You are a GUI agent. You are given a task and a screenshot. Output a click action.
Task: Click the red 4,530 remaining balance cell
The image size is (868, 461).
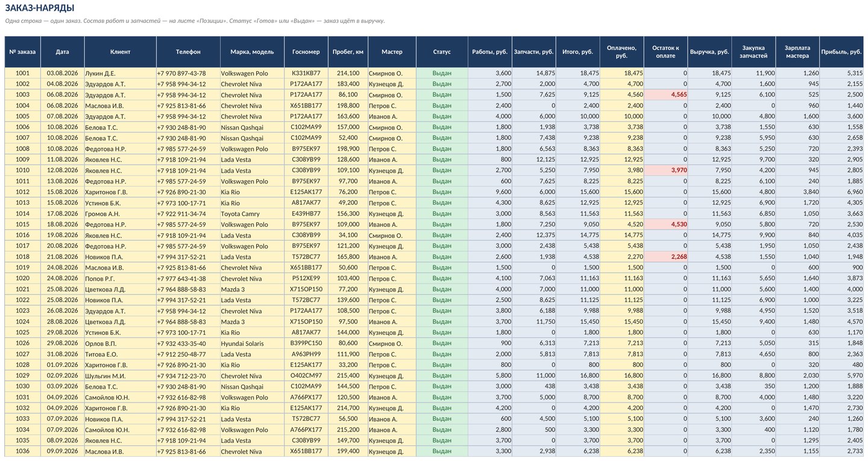666,224
